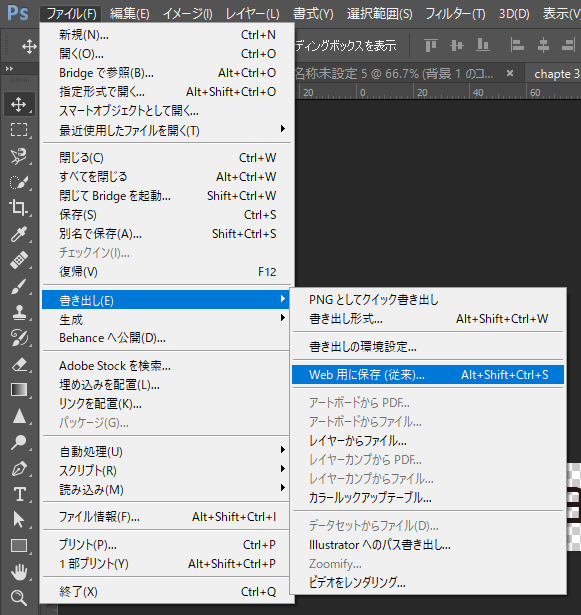Screen dimensions: 581x615
Task: Select the Zoom tool
Action: [x=19, y=598]
